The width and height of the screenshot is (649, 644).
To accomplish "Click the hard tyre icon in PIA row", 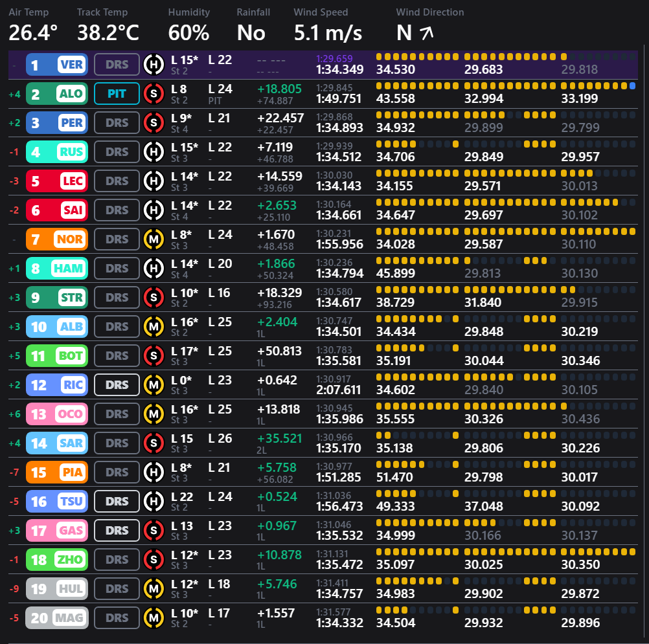I will (x=154, y=472).
